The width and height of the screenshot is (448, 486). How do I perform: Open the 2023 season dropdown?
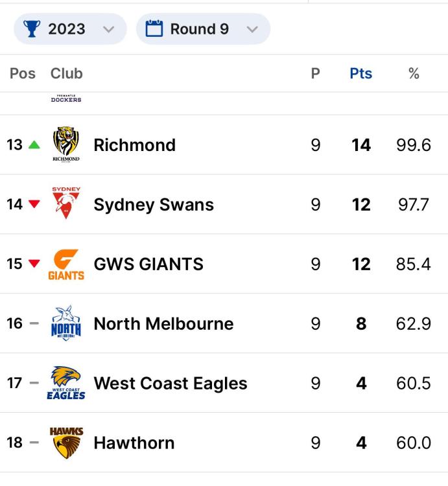click(70, 29)
